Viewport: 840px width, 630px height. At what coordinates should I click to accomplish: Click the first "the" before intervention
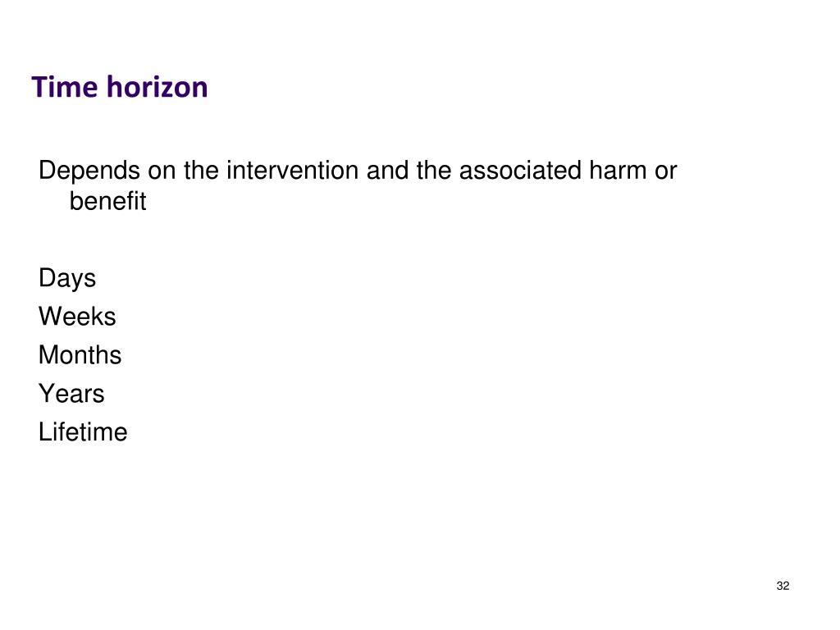(202, 171)
